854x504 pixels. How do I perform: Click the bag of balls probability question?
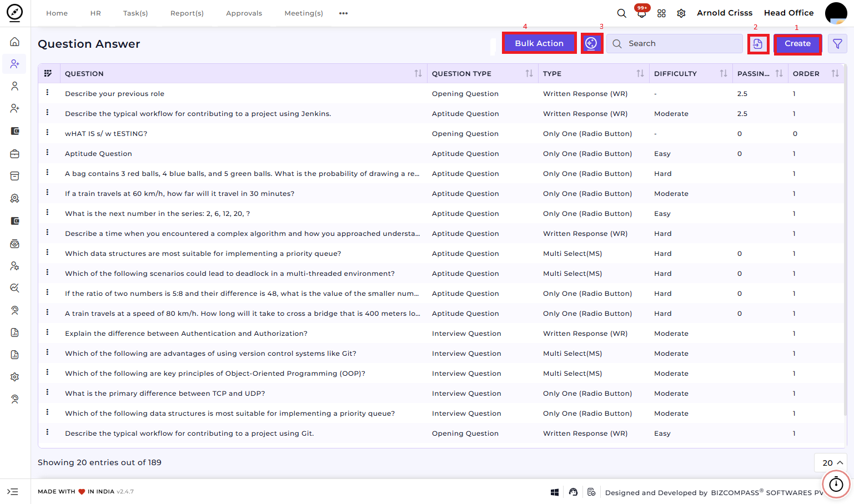tap(242, 174)
